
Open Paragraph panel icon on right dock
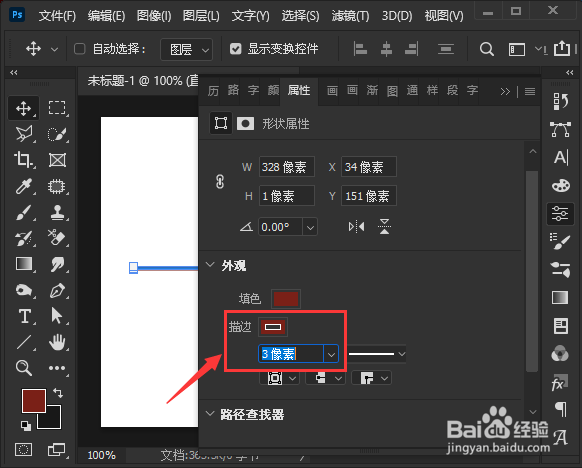561,409
